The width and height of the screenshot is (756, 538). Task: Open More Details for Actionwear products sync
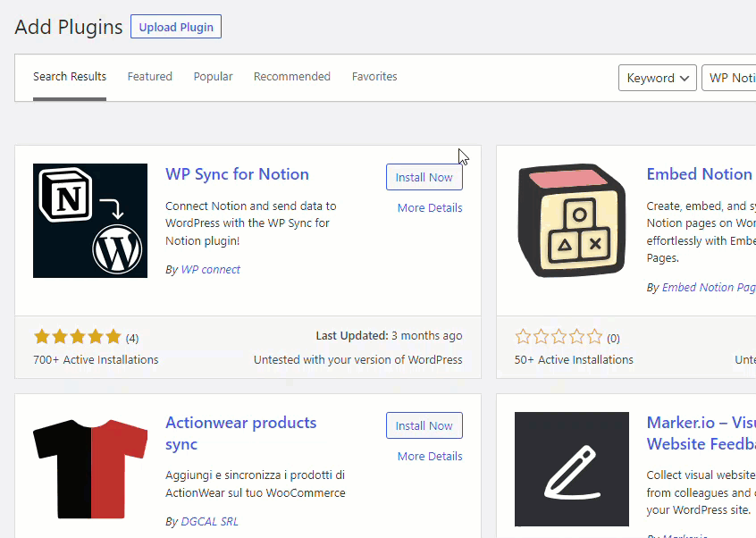(430, 457)
